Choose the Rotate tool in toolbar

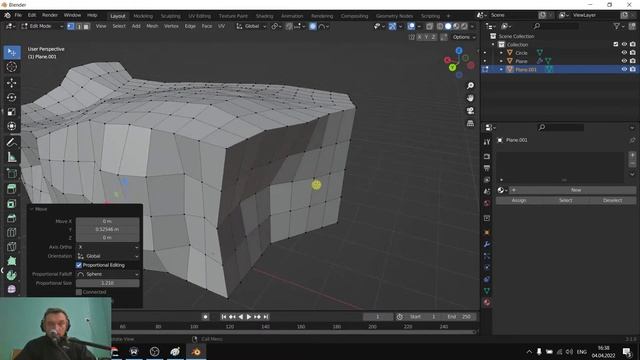pyautogui.click(x=11, y=97)
